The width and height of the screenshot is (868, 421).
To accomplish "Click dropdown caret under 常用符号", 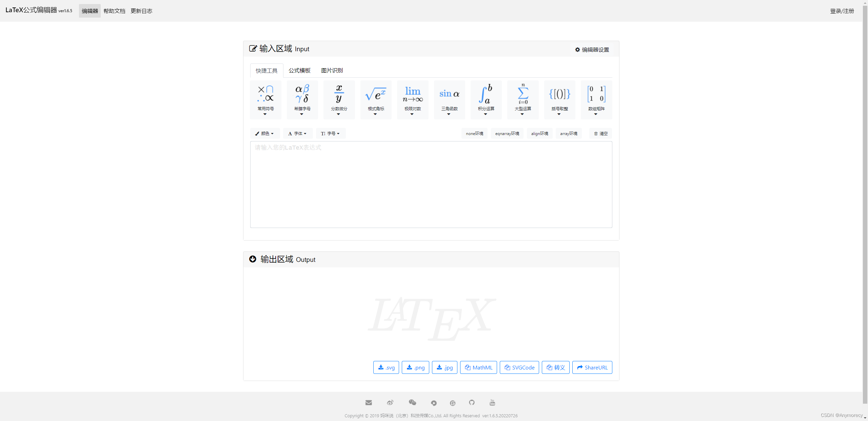I will coord(265,114).
